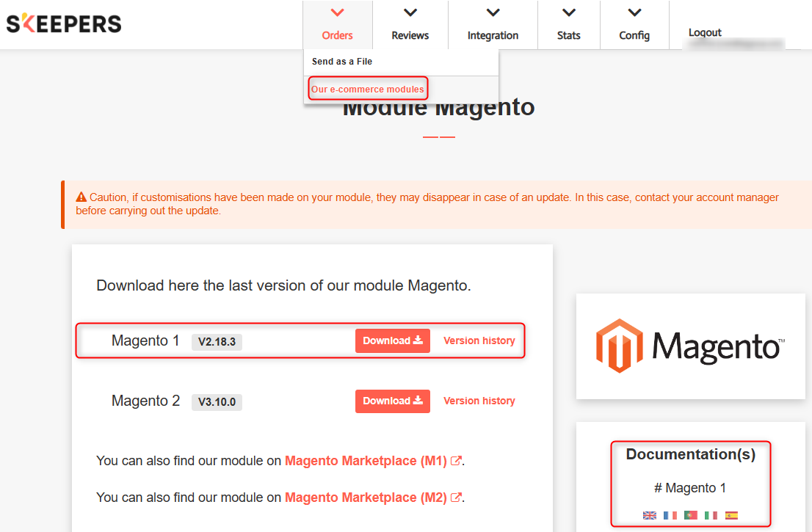812x532 pixels.
Task: Expand the Orders chevron arrow
Action: point(337,12)
